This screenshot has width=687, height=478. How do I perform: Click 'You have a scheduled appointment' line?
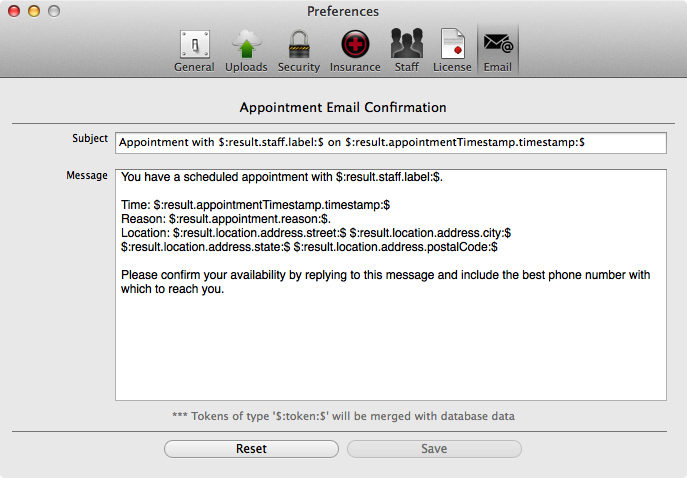pos(282,177)
